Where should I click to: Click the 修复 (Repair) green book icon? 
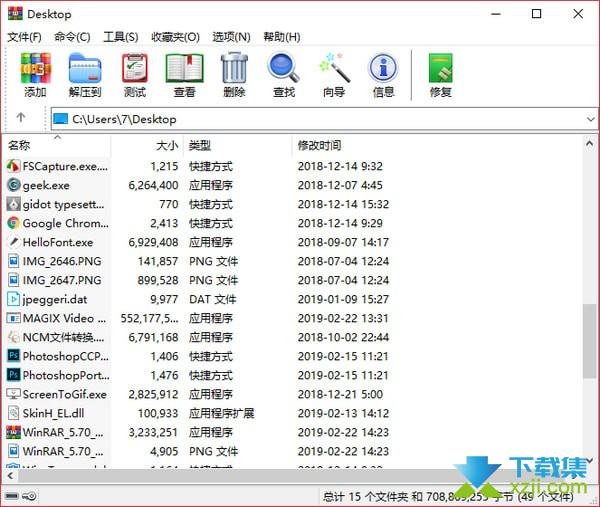(440, 68)
